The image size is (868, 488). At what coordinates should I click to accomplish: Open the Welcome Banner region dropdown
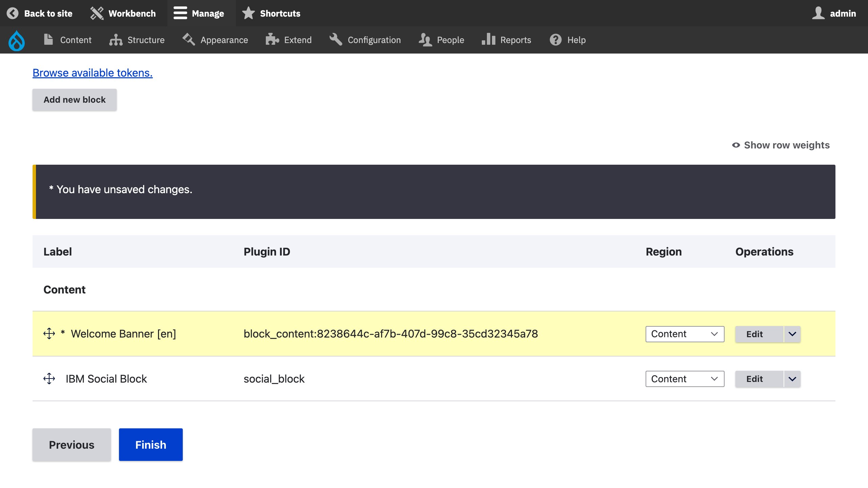685,334
